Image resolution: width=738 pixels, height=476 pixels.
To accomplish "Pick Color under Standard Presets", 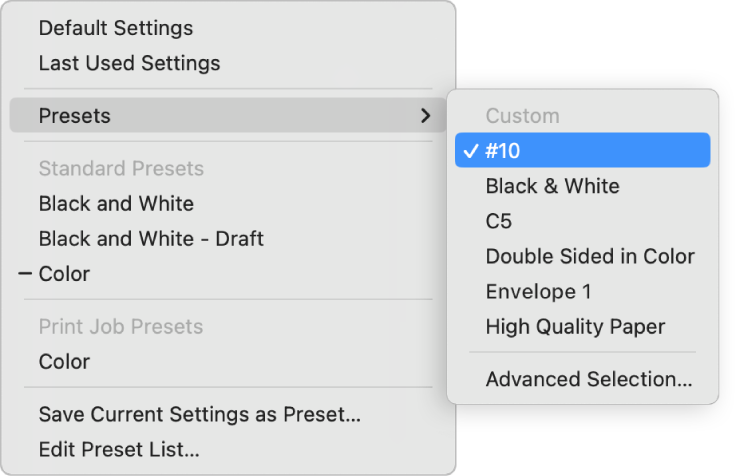I will [64, 274].
